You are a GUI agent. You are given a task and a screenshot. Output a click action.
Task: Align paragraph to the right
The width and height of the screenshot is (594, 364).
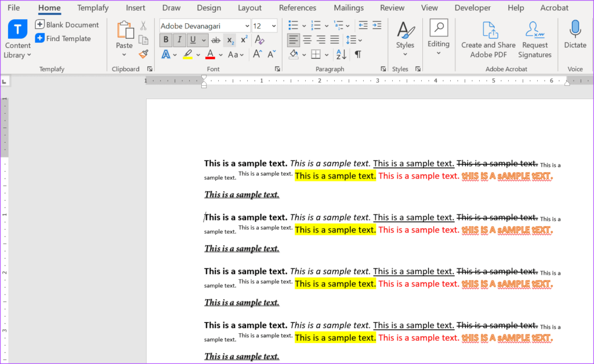point(321,40)
